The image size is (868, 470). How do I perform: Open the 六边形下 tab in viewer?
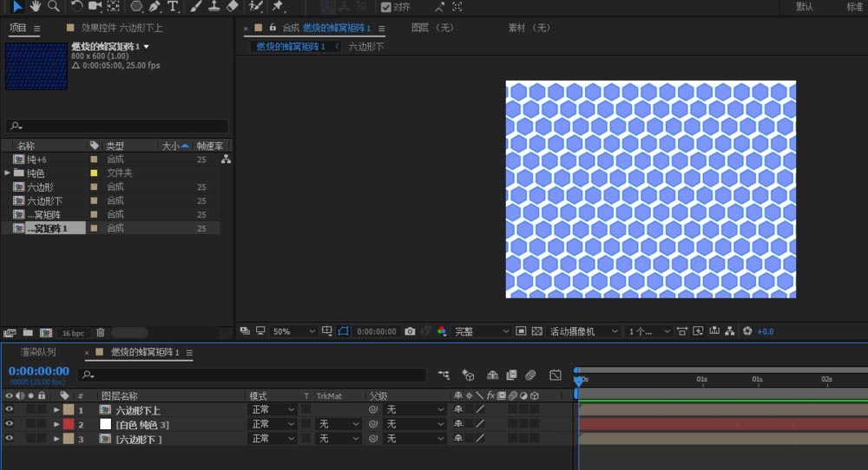tap(365, 47)
